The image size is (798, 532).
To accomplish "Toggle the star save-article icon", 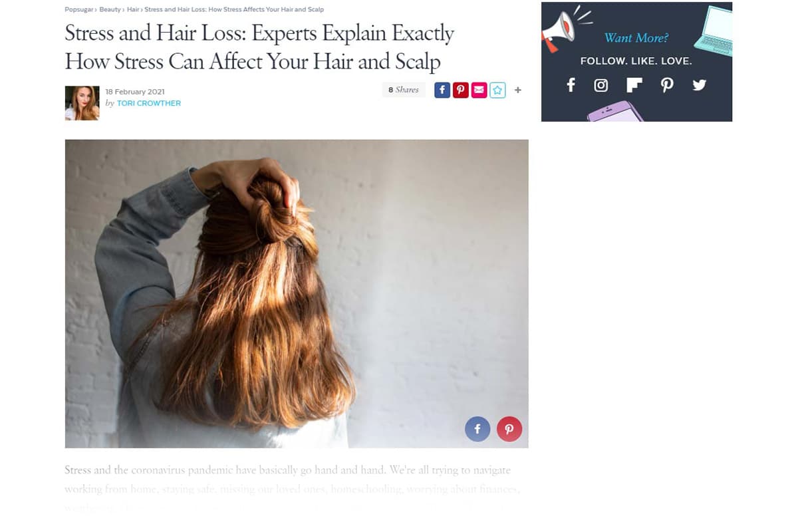I will (x=497, y=90).
